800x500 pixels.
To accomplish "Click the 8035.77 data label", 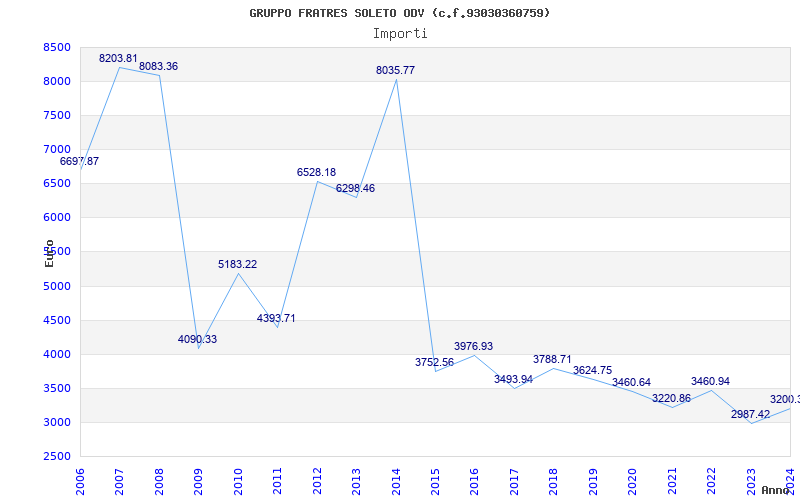I will point(395,70).
